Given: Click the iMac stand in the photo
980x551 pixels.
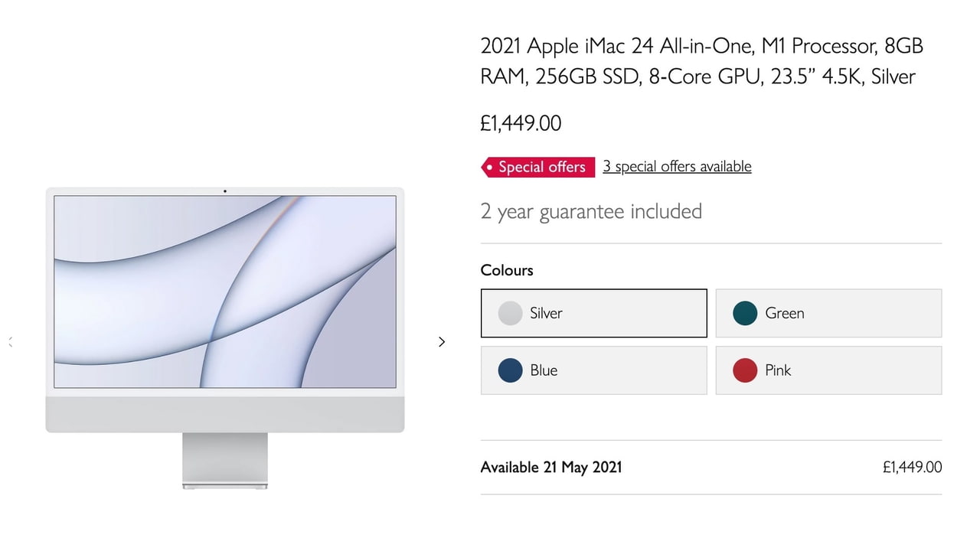Looking at the screenshot, I should coord(225,459).
